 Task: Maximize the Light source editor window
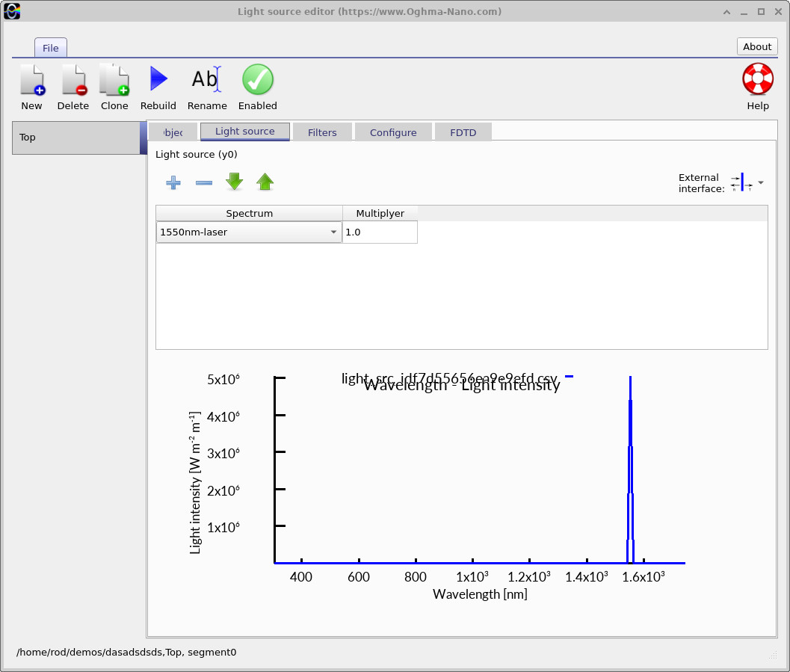pos(761,12)
